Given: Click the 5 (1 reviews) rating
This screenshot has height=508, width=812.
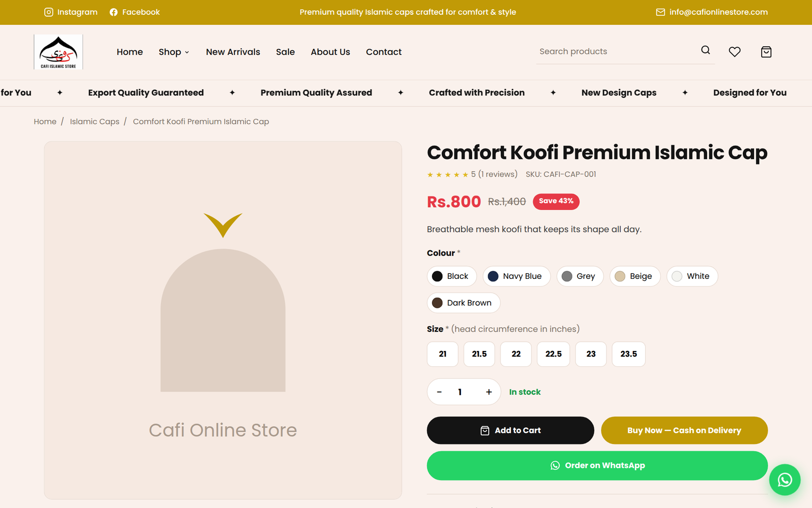Looking at the screenshot, I should tap(472, 174).
